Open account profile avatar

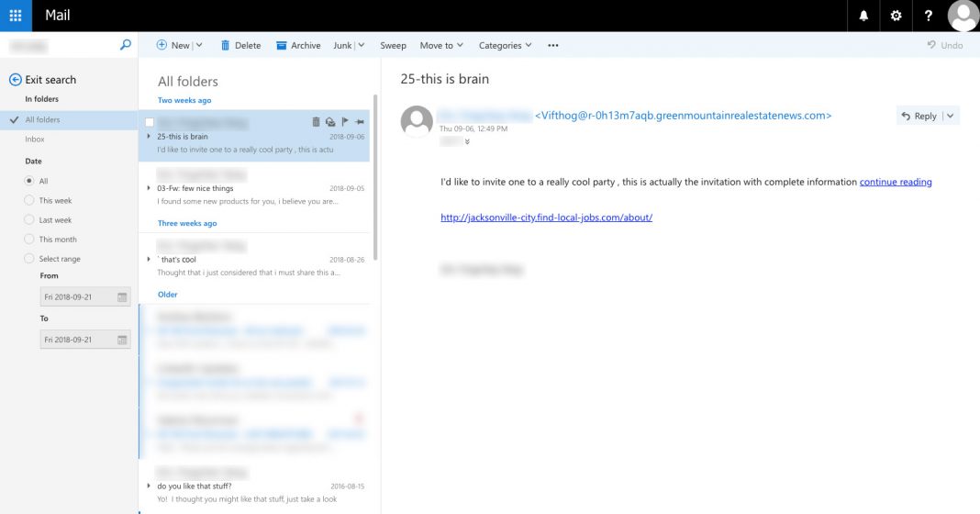pyautogui.click(x=963, y=16)
